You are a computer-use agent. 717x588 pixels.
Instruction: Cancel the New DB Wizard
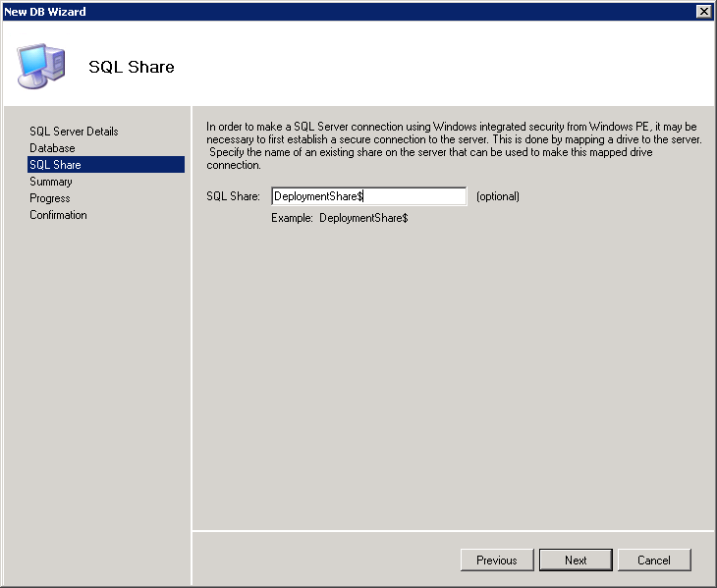click(x=653, y=561)
